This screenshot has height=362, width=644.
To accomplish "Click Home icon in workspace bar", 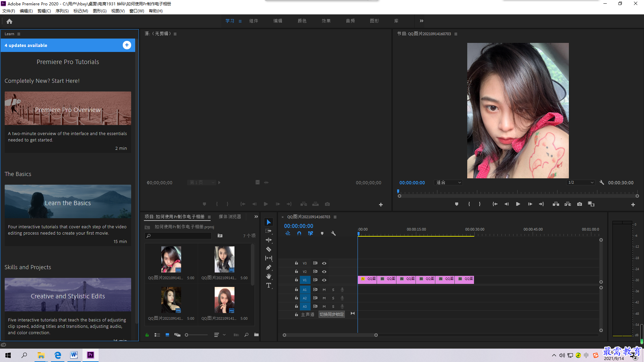I will (9, 21).
